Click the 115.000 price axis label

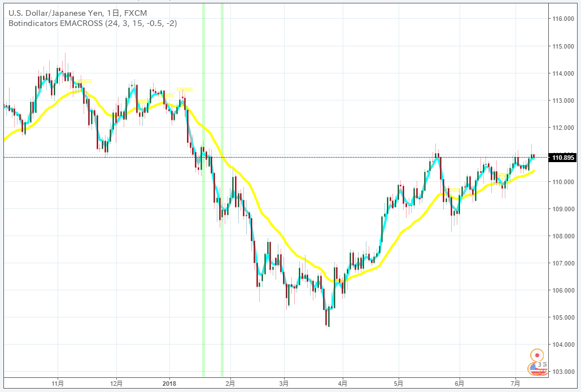pos(563,46)
